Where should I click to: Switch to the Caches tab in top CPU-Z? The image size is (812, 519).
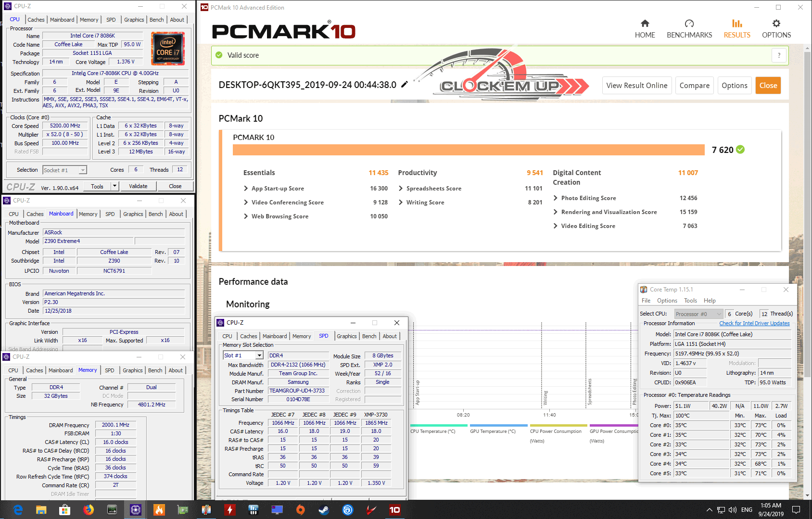tap(36, 20)
